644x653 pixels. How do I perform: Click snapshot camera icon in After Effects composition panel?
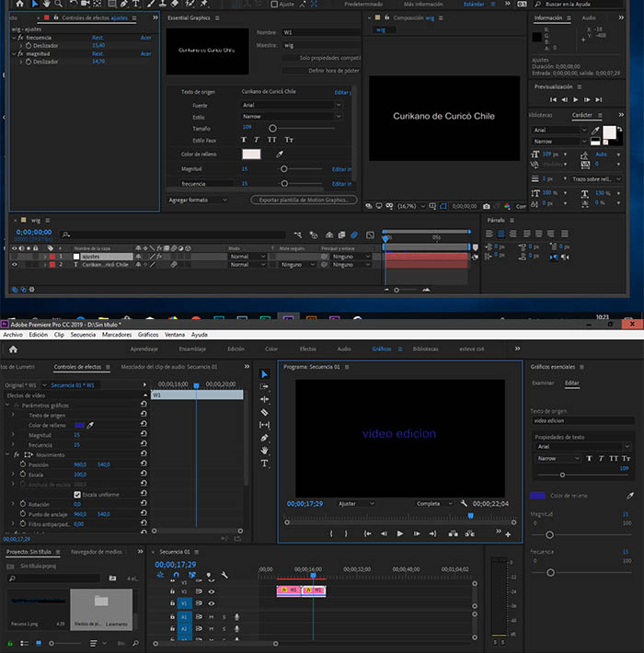pyautogui.click(x=486, y=206)
